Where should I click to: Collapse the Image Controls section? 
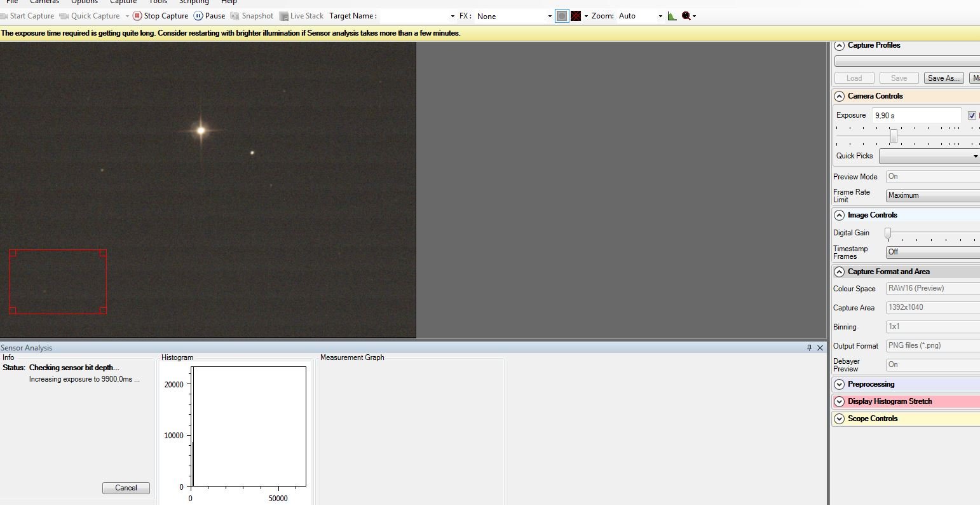tap(839, 215)
